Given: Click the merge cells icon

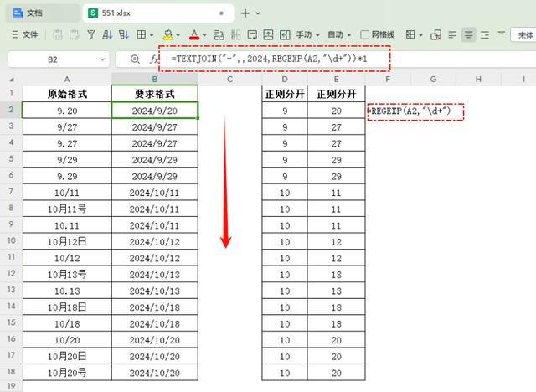Looking at the screenshot, I should (219, 34).
